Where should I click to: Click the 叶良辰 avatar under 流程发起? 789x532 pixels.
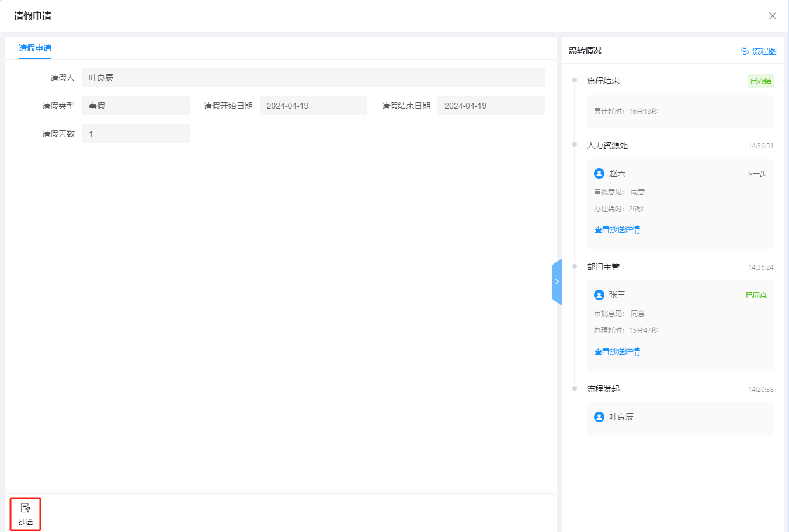coord(599,417)
